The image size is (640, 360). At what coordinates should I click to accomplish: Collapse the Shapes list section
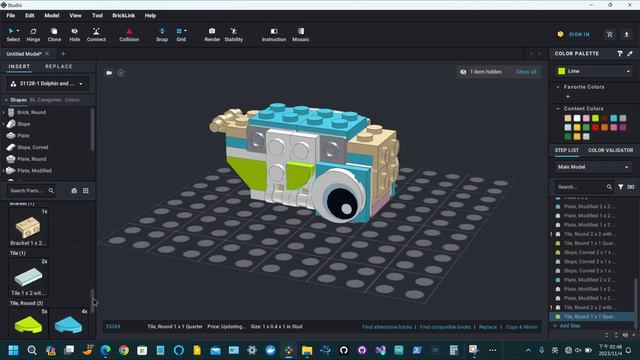6,100
